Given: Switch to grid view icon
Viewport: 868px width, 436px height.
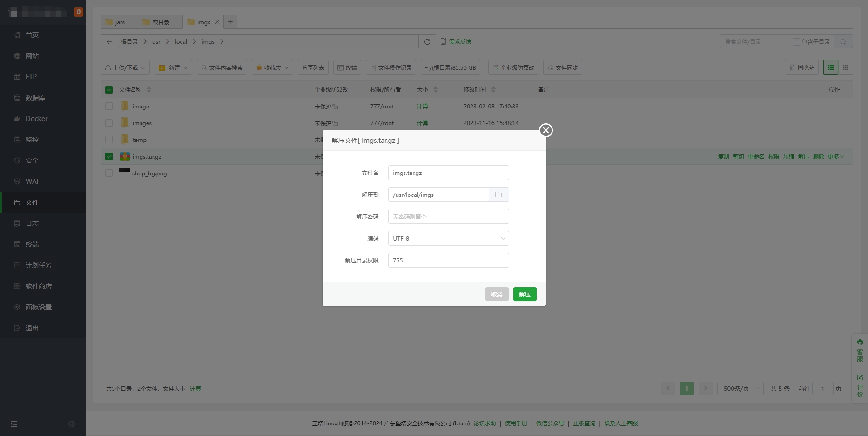Looking at the screenshot, I should coord(846,67).
